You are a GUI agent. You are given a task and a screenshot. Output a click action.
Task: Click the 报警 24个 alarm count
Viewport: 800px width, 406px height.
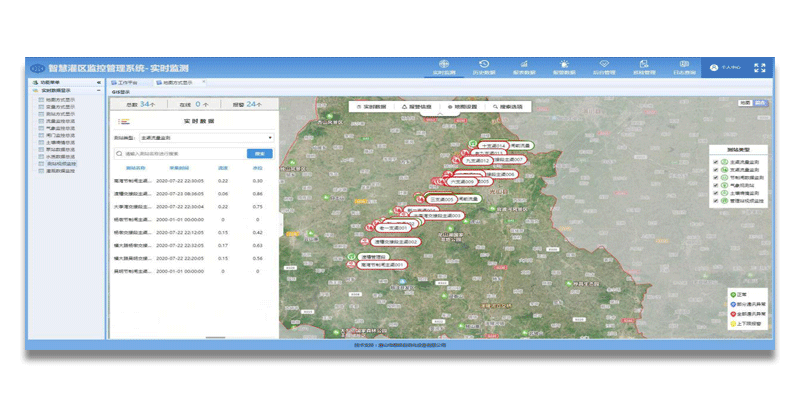click(247, 104)
